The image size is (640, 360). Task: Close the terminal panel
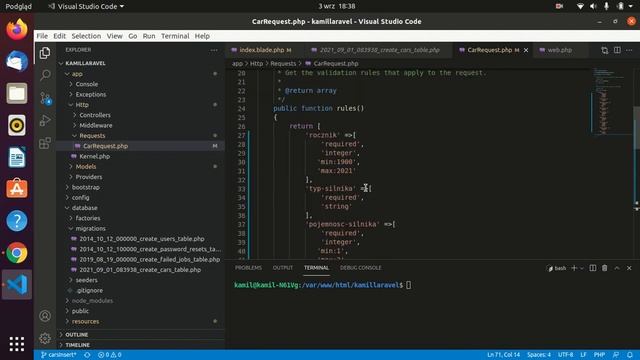(x=629, y=268)
